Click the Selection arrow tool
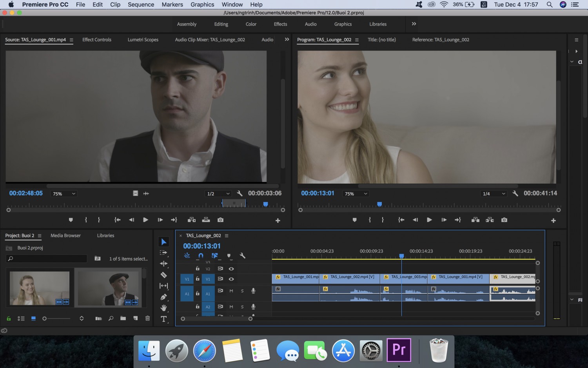Image resolution: width=588 pixels, height=368 pixels. tap(164, 242)
